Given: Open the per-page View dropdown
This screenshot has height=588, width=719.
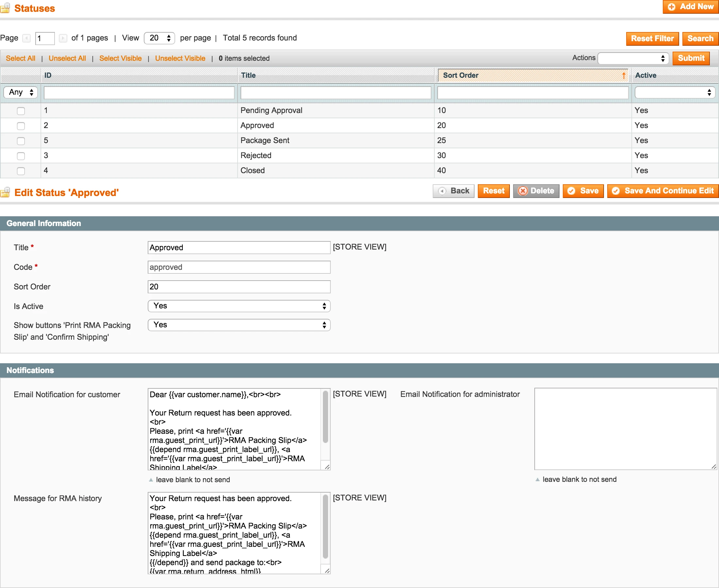Looking at the screenshot, I should pos(159,38).
